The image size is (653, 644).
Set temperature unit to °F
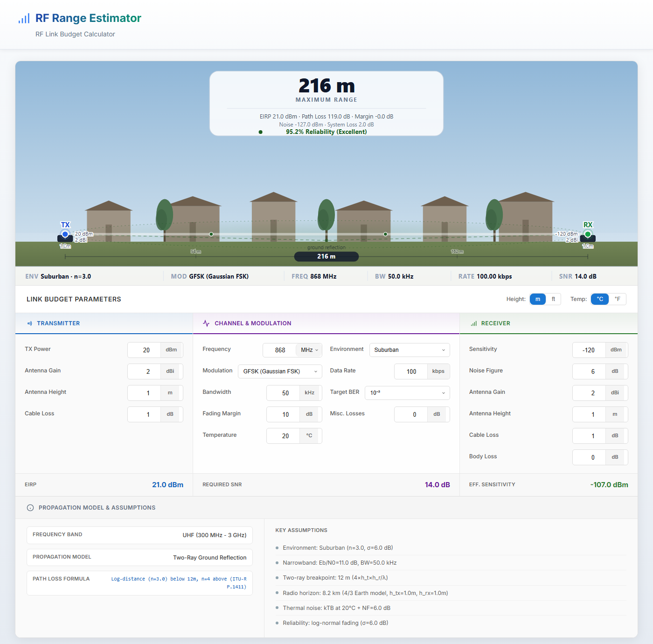coord(618,299)
